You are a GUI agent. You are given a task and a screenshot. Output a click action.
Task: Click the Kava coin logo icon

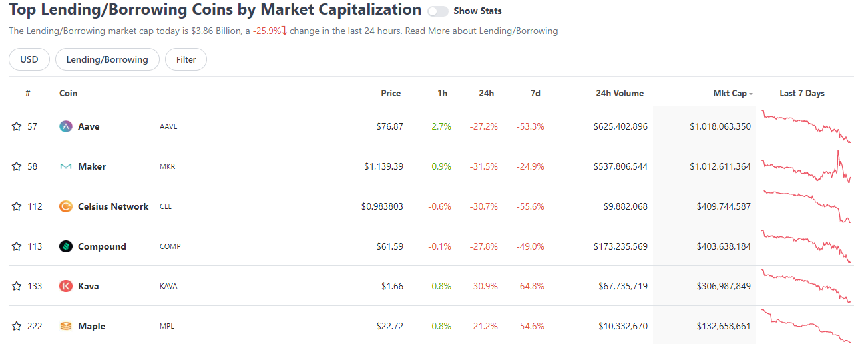[66, 286]
